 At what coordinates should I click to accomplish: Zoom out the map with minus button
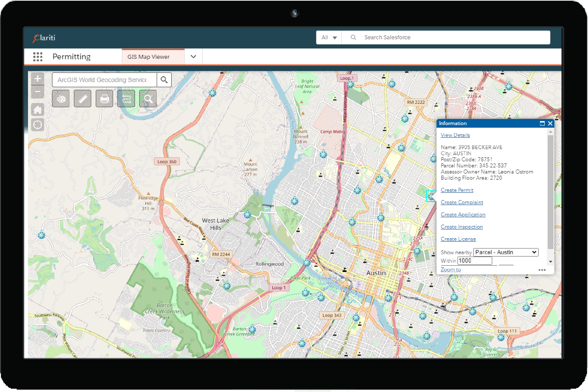click(x=37, y=92)
